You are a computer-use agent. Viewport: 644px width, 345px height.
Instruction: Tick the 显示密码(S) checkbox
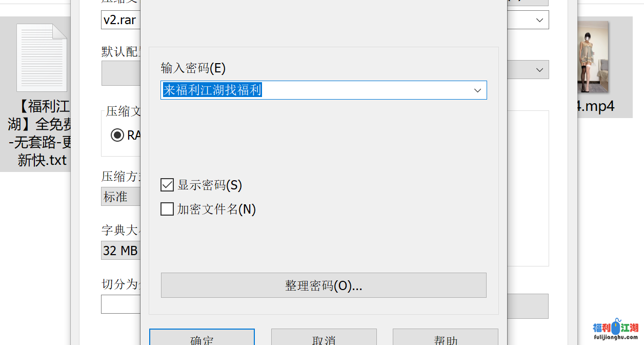[167, 185]
